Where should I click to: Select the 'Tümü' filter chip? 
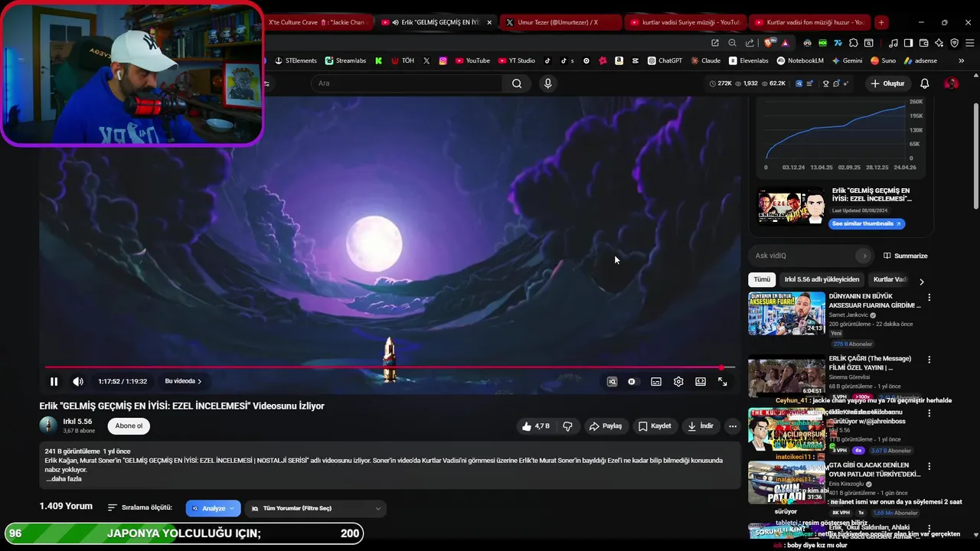point(762,279)
